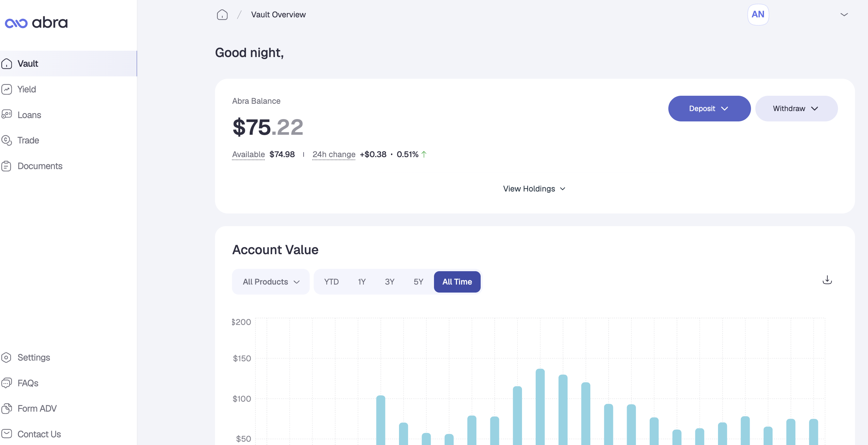Select the 5Y time range
This screenshot has height=445, width=868.
point(418,282)
